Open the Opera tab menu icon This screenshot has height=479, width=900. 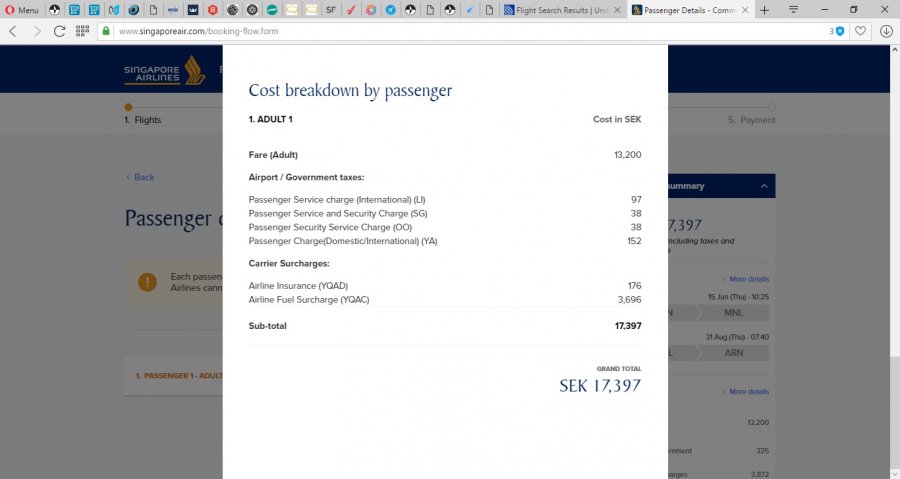tap(793, 10)
